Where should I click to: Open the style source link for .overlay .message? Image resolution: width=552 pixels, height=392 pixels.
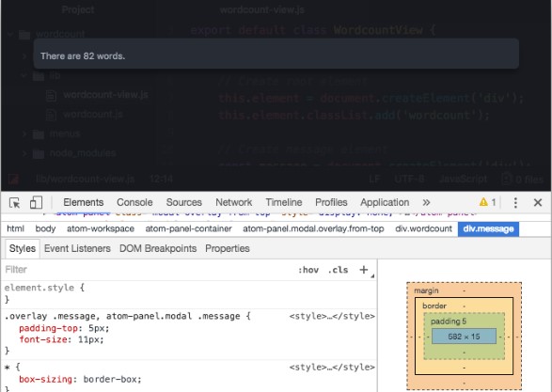click(x=332, y=316)
